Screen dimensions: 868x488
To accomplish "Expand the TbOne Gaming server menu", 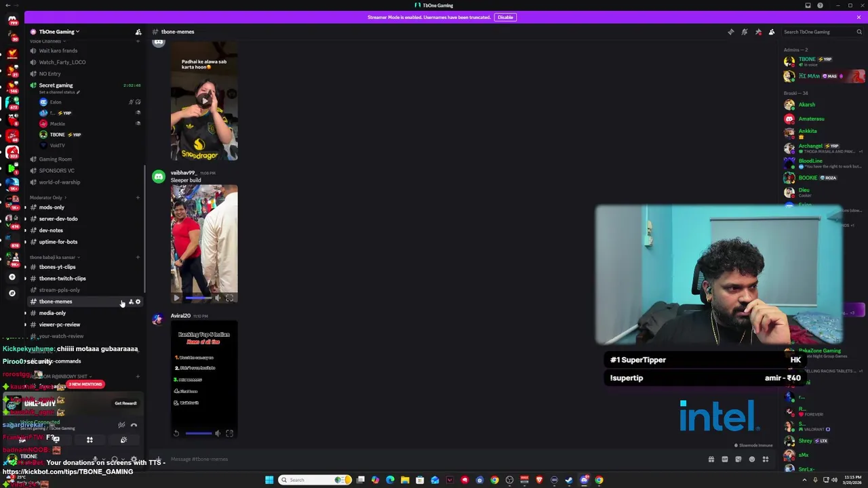I will (60, 32).
